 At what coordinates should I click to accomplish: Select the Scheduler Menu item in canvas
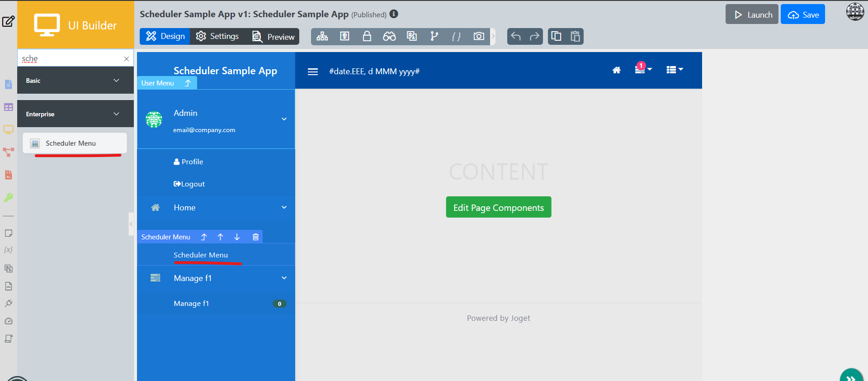coord(216,255)
